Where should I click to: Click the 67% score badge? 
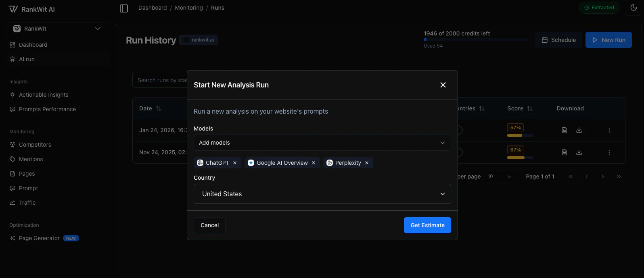point(516,150)
